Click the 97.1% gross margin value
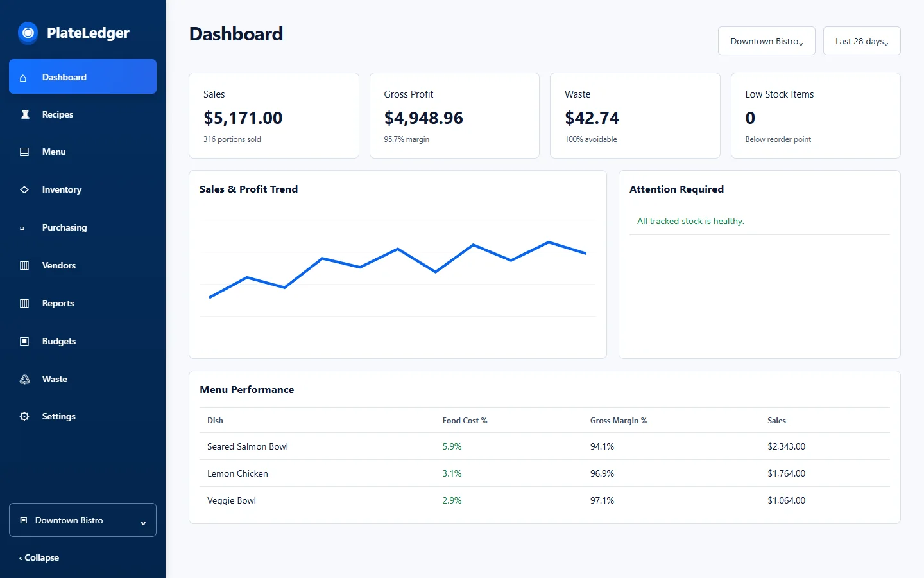Screen dimensions: 924x578 coord(602,500)
